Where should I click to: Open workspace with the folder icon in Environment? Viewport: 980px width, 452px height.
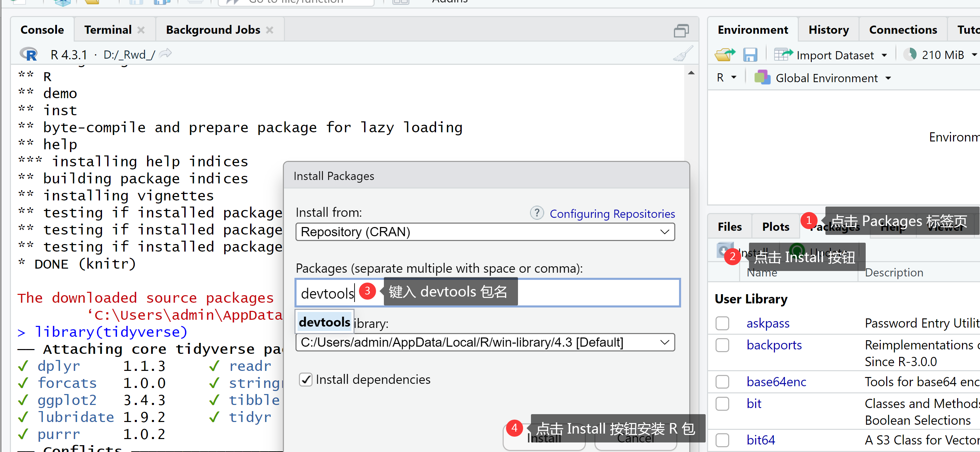pyautogui.click(x=725, y=55)
